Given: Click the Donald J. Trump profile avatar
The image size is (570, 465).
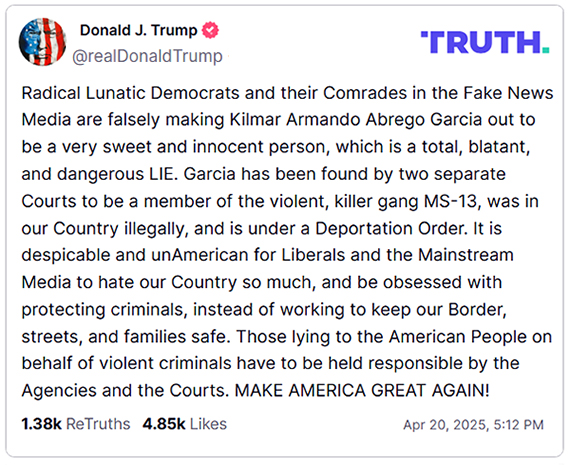Looking at the screenshot, I should [x=43, y=41].
